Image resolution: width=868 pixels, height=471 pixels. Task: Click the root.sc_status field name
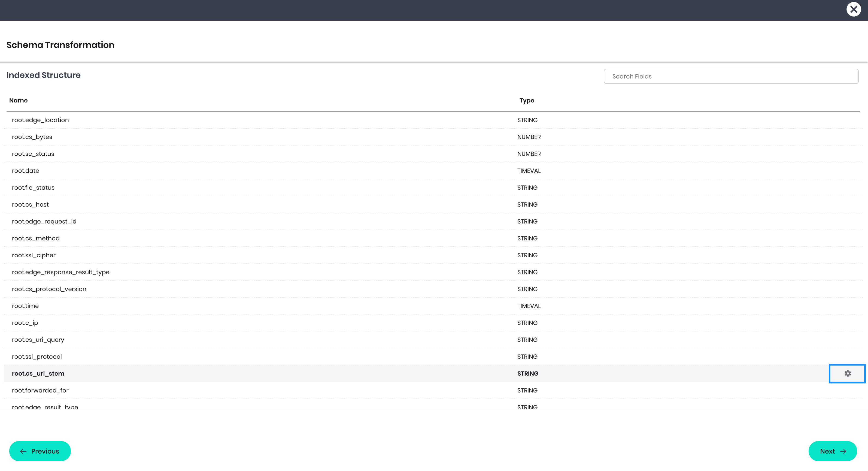(x=33, y=154)
